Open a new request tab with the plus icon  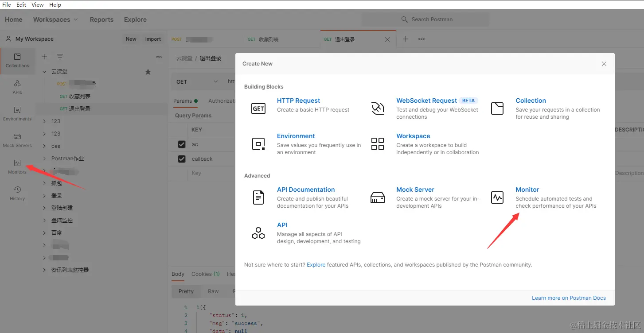click(405, 39)
